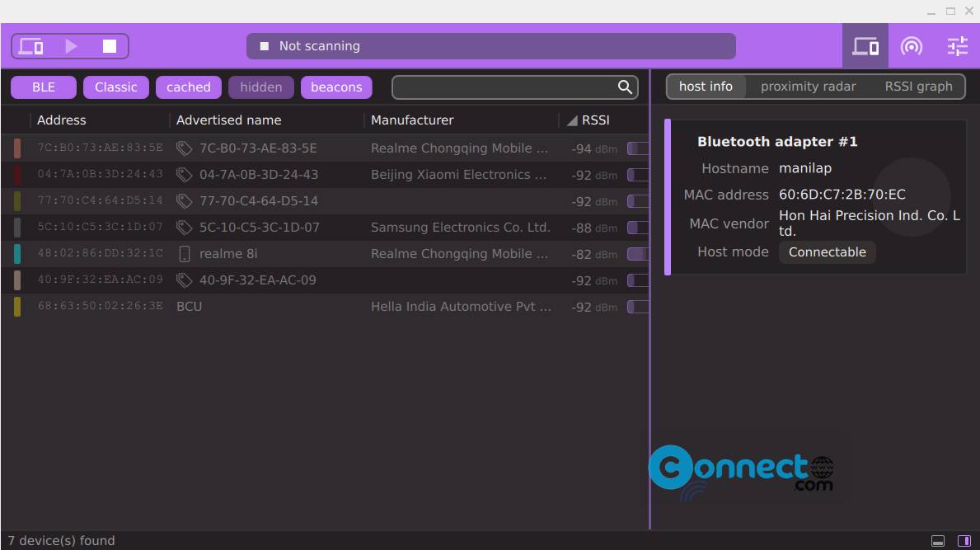This screenshot has height=550, width=980.
Task: Sort by the Manufacturer column header
Action: tap(412, 120)
